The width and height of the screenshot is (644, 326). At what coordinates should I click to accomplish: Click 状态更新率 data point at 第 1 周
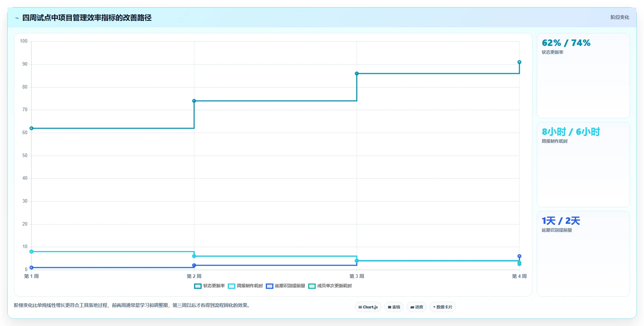32,128
